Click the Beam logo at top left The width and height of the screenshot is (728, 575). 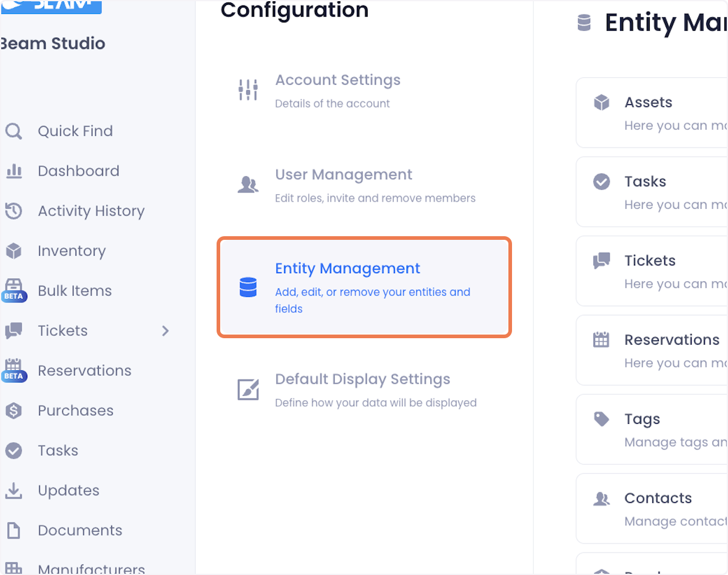tap(51, 7)
